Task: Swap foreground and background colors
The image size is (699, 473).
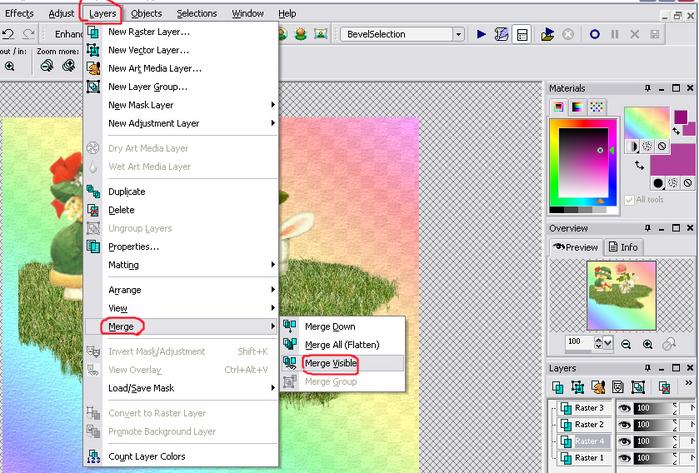Action: [677, 130]
